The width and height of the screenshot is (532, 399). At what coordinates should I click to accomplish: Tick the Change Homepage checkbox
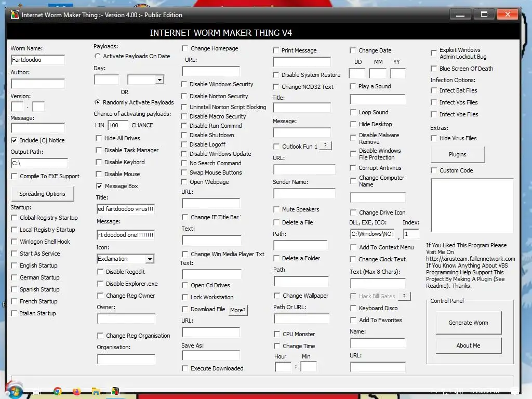tap(185, 48)
